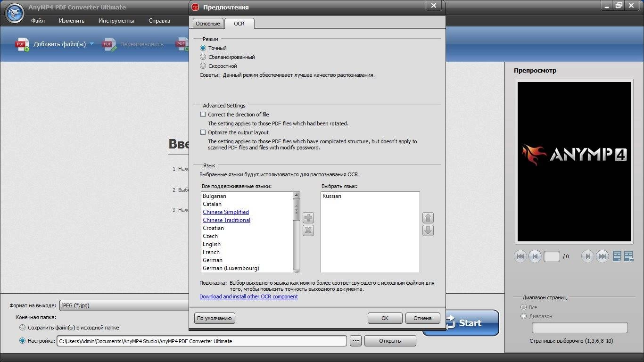644x362 pixels.
Task: Click the multi-page view icon
Action: click(628, 256)
